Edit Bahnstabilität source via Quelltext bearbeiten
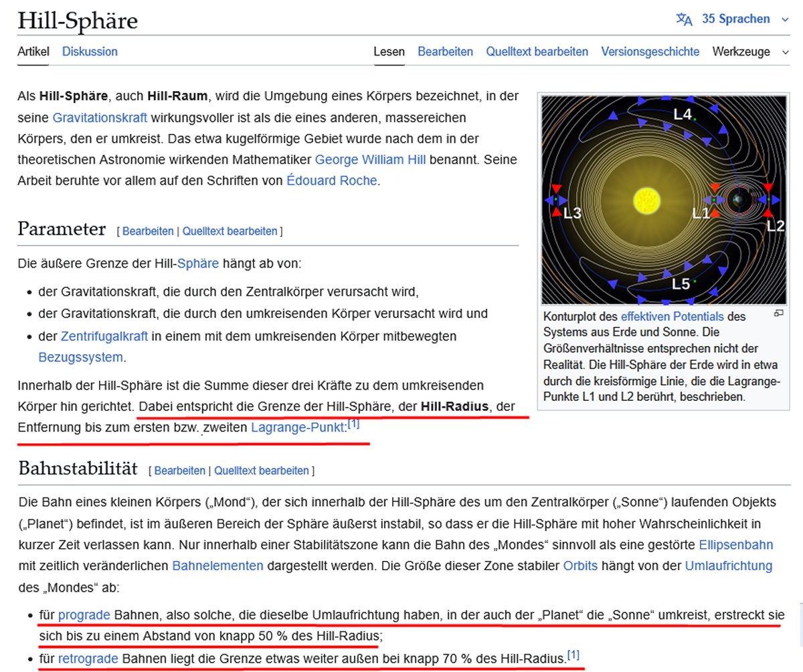This screenshot has height=672, width=803. point(262,471)
